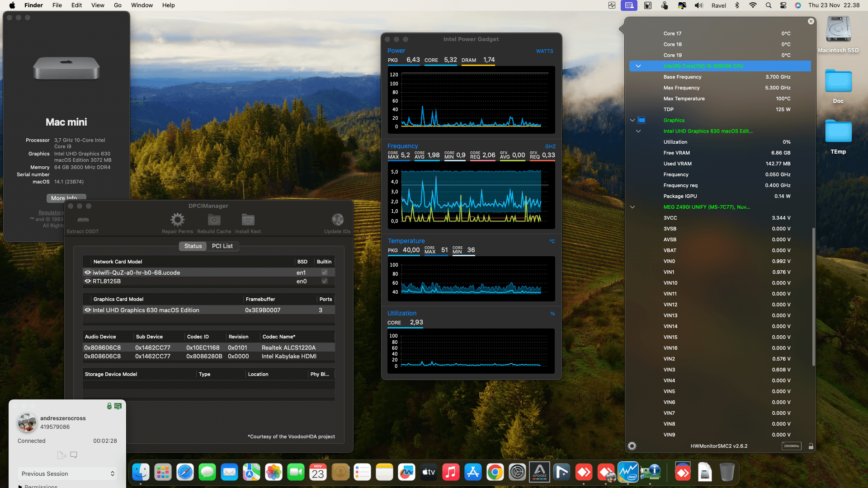Click the Mac mini image
Image resolution: width=868 pixels, height=488 pixels.
(66, 68)
